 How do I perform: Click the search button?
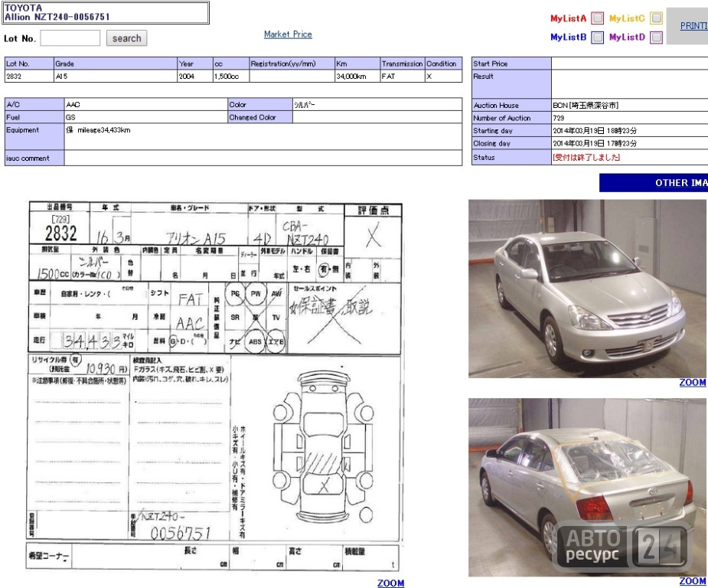[x=126, y=38]
